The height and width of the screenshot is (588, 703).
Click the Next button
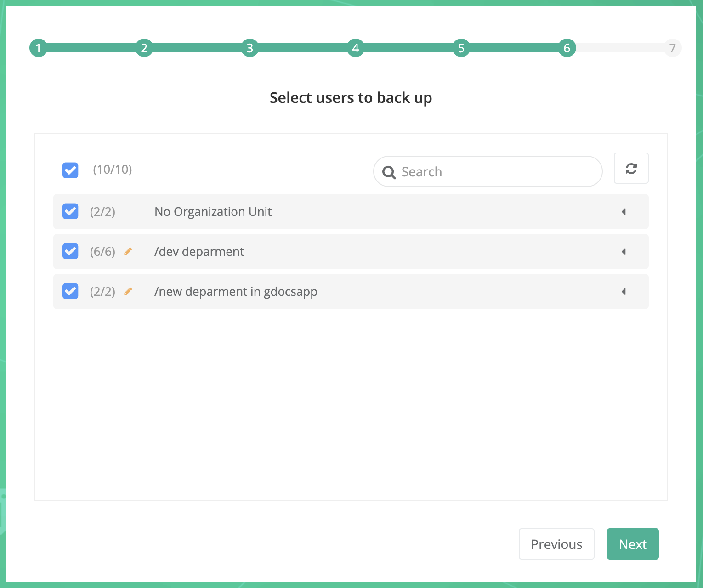click(633, 544)
